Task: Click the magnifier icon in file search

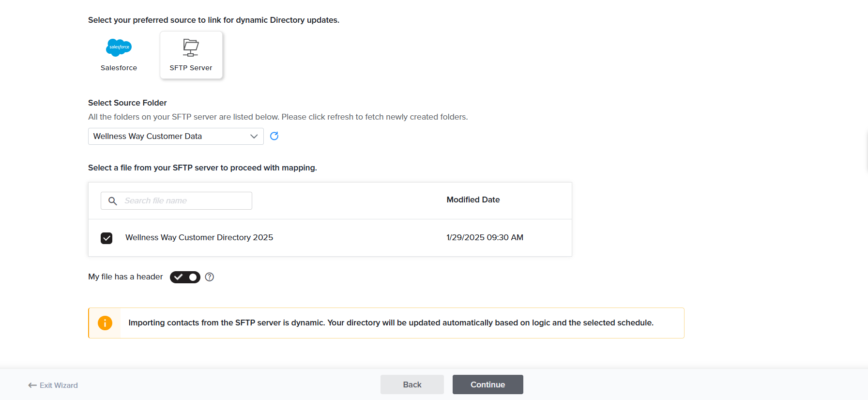Action: [x=113, y=201]
